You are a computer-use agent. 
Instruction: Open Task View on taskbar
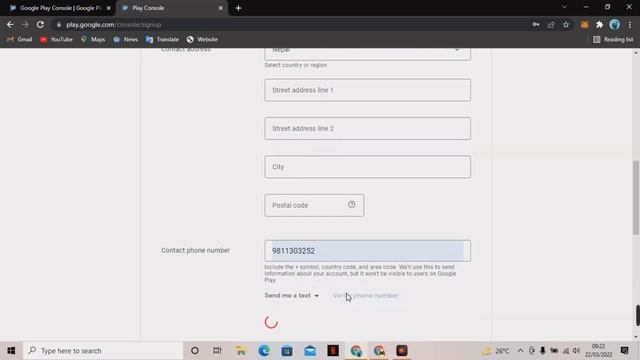tap(217, 351)
